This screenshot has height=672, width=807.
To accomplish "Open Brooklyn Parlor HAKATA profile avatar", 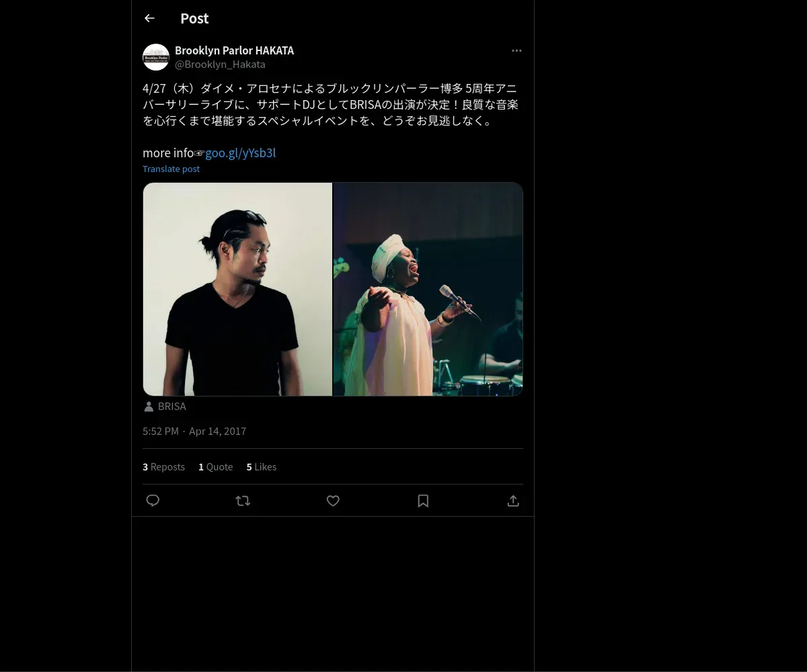I will tap(156, 57).
